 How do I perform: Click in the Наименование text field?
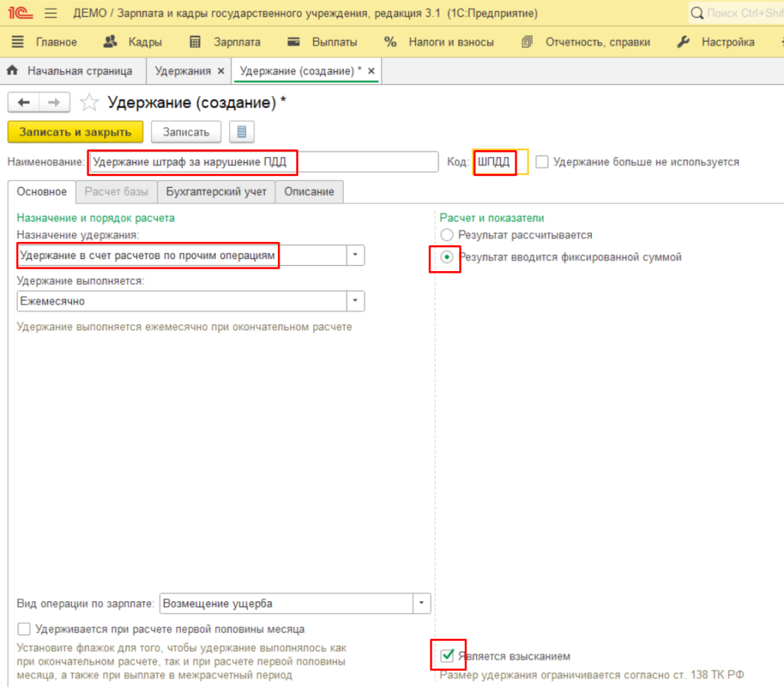coord(260,162)
